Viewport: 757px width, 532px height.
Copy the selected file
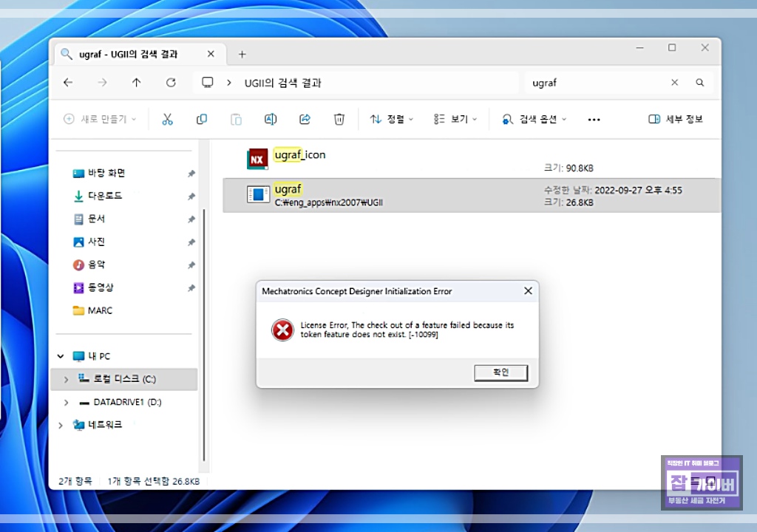click(x=202, y=119)
